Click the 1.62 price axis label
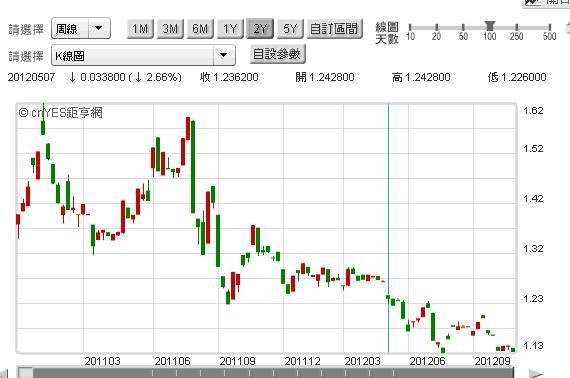 (533, 110)
